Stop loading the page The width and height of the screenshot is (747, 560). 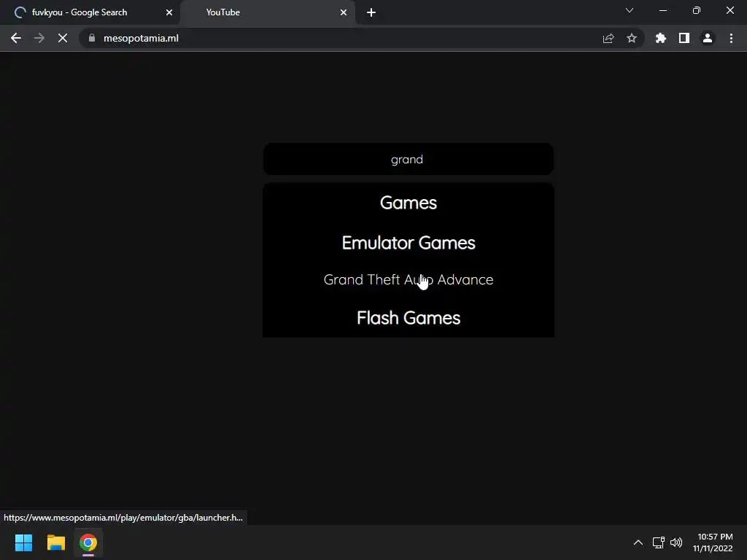pos(63,38)
